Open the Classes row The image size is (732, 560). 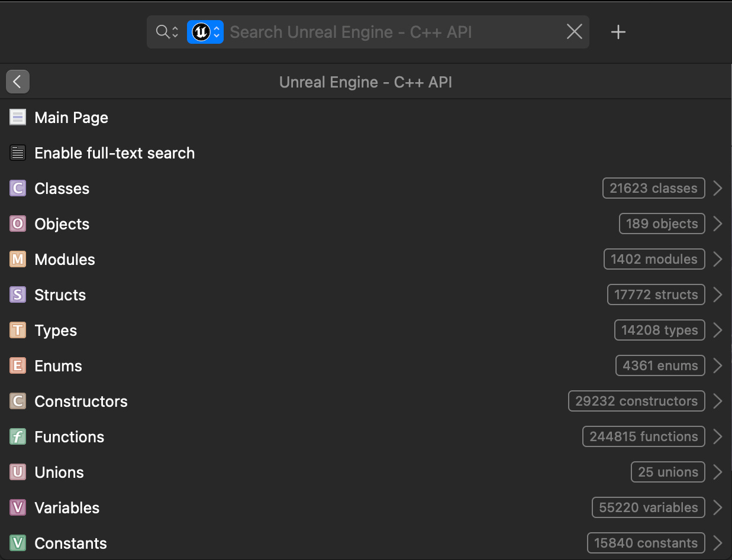click(x=366, y=189)
